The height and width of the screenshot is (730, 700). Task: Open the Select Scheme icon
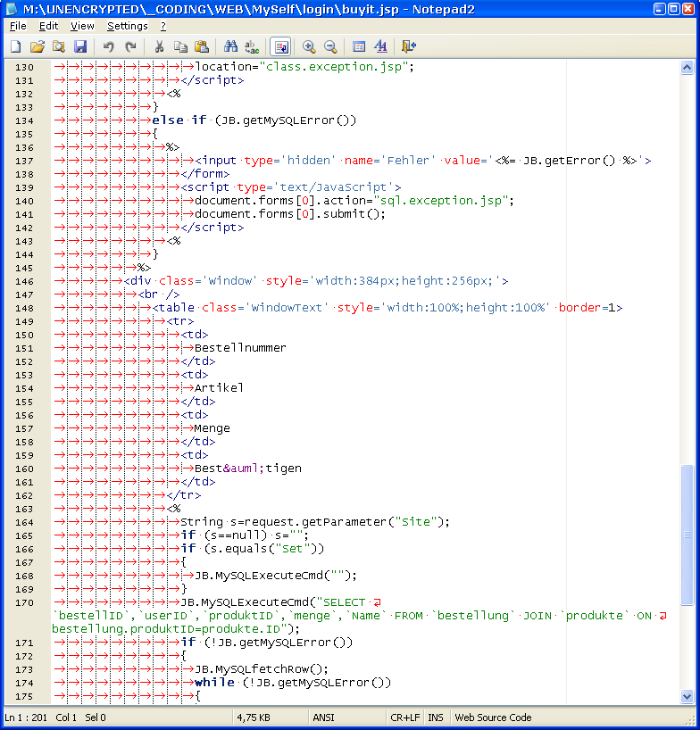click(x=359, y=46)
